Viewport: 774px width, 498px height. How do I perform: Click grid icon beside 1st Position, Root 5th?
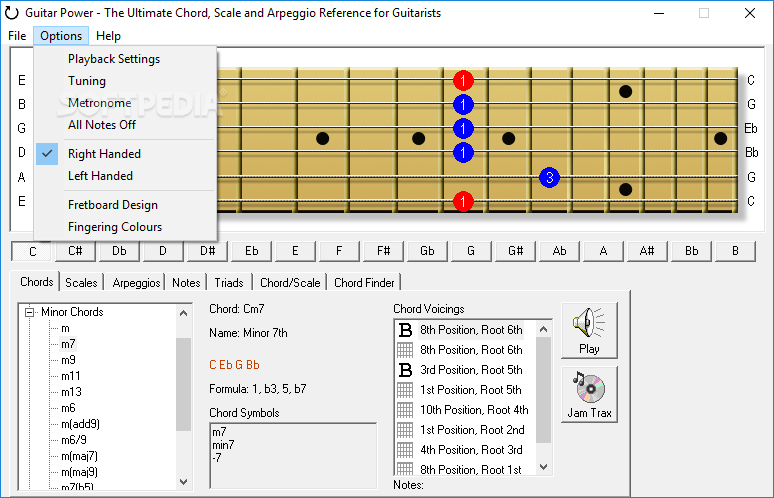pos(405,390)
